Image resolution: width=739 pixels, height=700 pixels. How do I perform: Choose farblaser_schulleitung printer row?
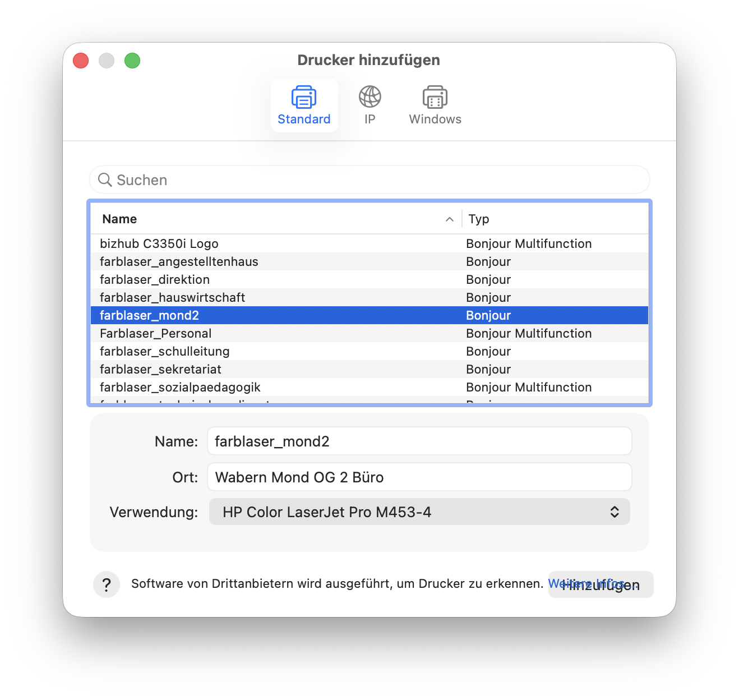click(164, 351)
